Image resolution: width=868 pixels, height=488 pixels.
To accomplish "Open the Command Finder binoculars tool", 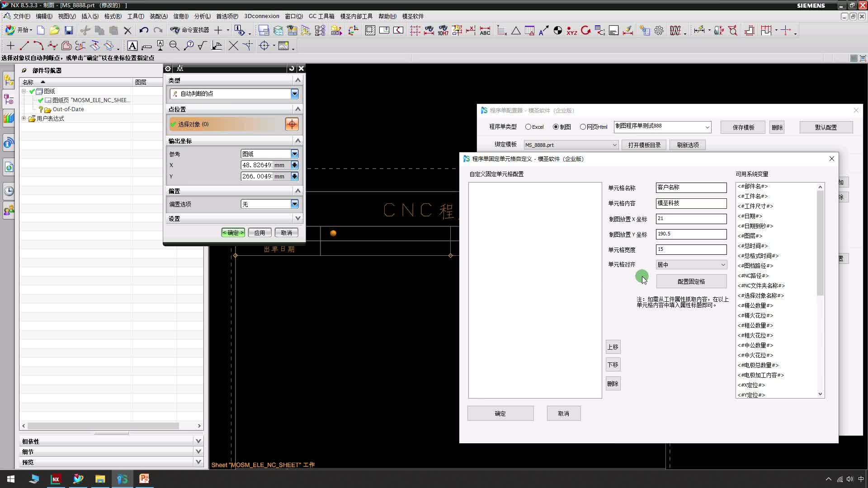I will (189, 30).
